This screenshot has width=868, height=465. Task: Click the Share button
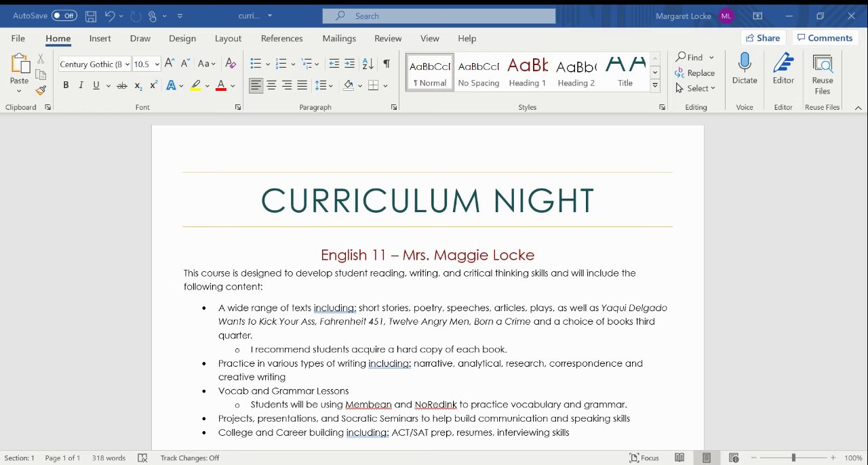click(763, 38)
